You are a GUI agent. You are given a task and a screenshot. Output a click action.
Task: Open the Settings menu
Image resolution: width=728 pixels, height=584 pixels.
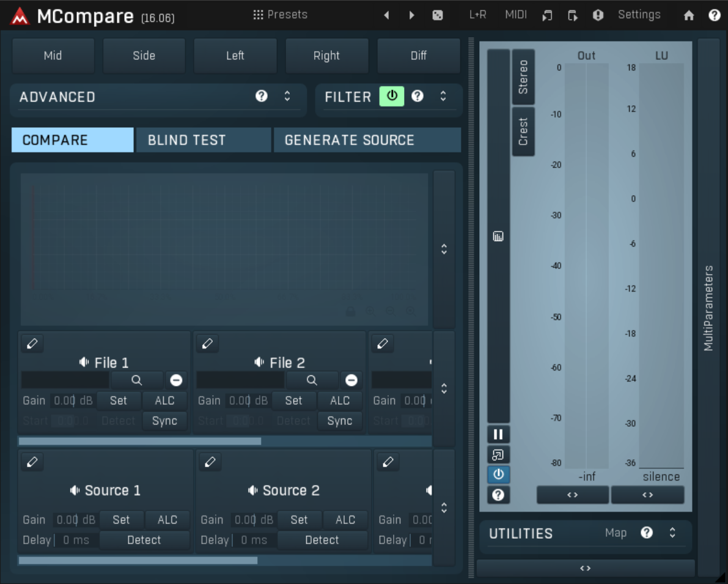[x=639, y=15]
